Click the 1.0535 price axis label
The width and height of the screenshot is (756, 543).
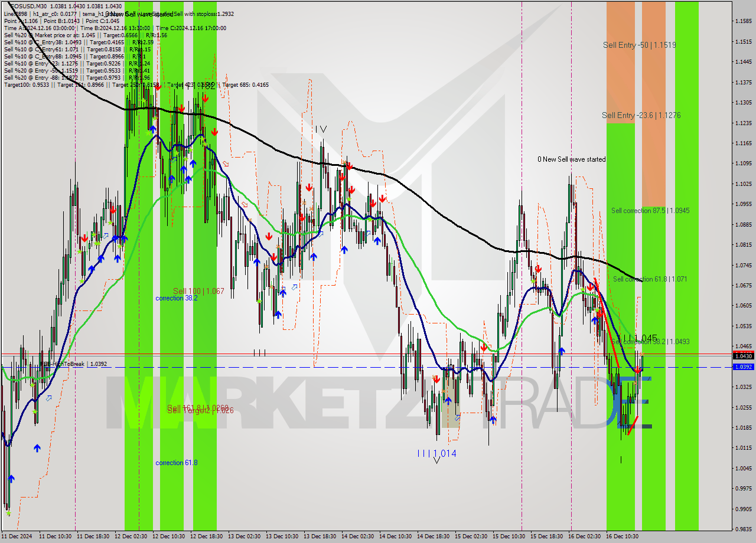click(x=744, y=326)
